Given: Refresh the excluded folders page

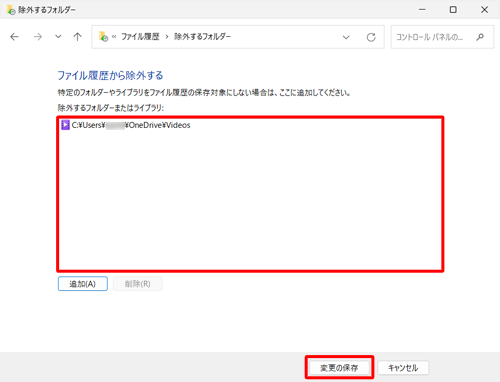Looking at the screenshot, I should point(371,37).
